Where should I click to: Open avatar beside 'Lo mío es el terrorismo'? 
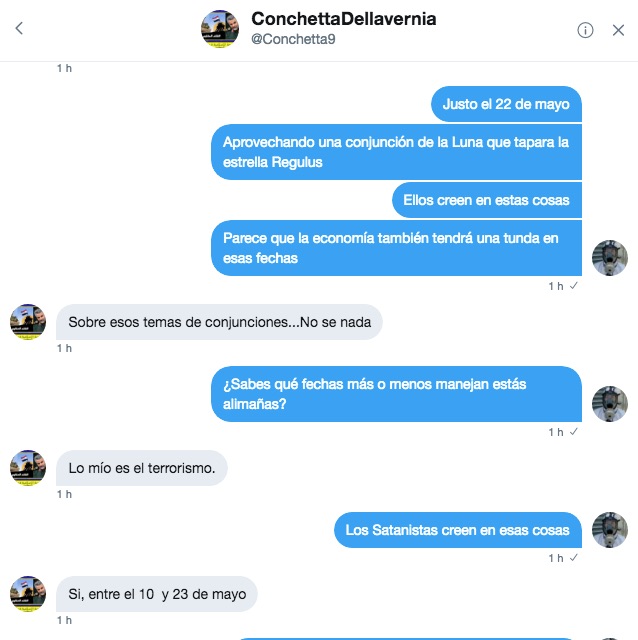pos(28,468)
